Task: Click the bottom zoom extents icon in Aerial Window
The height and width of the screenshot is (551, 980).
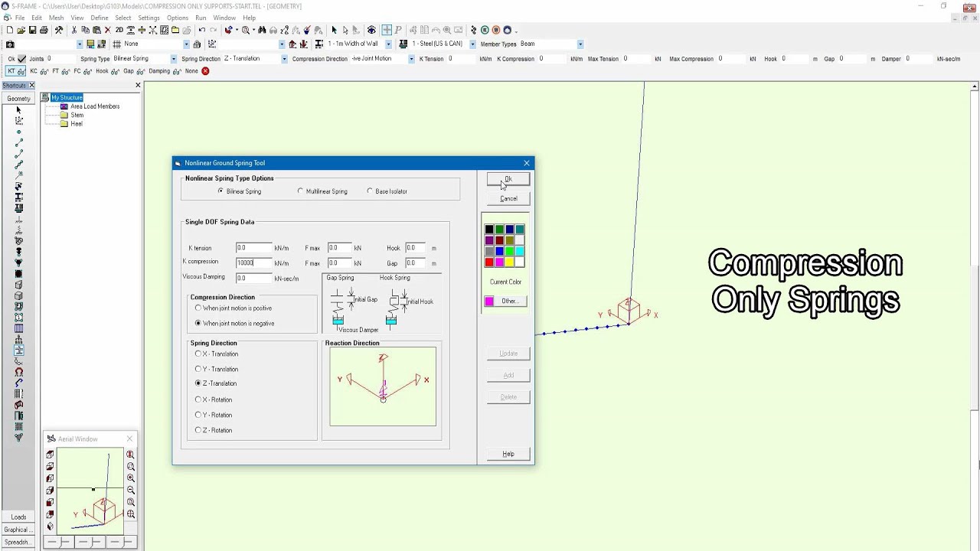Action: tap(131, 514)
